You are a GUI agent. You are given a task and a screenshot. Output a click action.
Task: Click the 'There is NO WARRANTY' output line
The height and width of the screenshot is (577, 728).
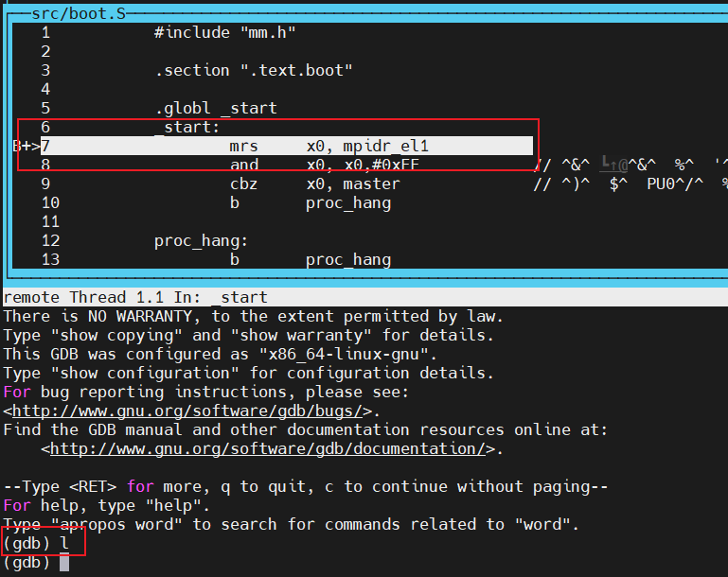(x=253, y=316)
